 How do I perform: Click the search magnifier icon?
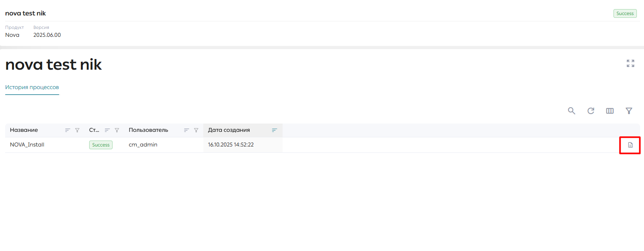[571, 111]
